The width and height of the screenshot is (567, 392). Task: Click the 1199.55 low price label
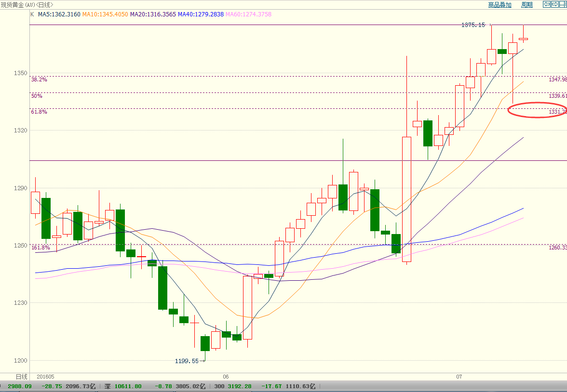coord(187,361)
